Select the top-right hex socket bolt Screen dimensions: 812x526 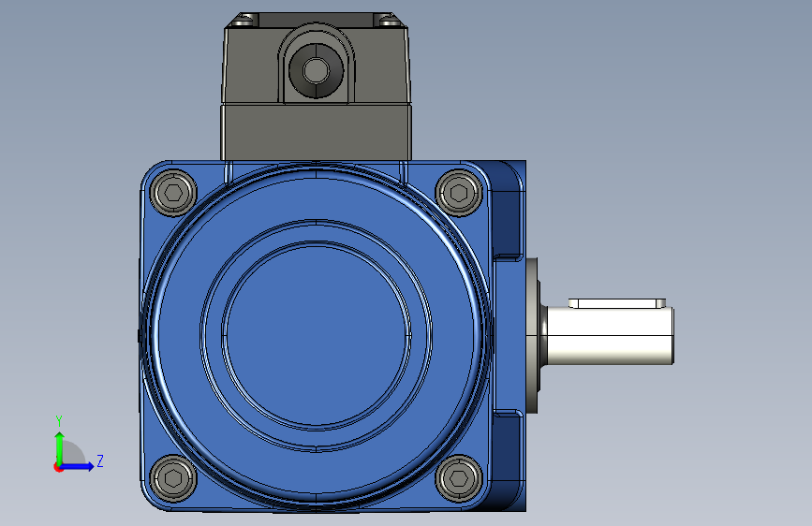pos(459,193)
